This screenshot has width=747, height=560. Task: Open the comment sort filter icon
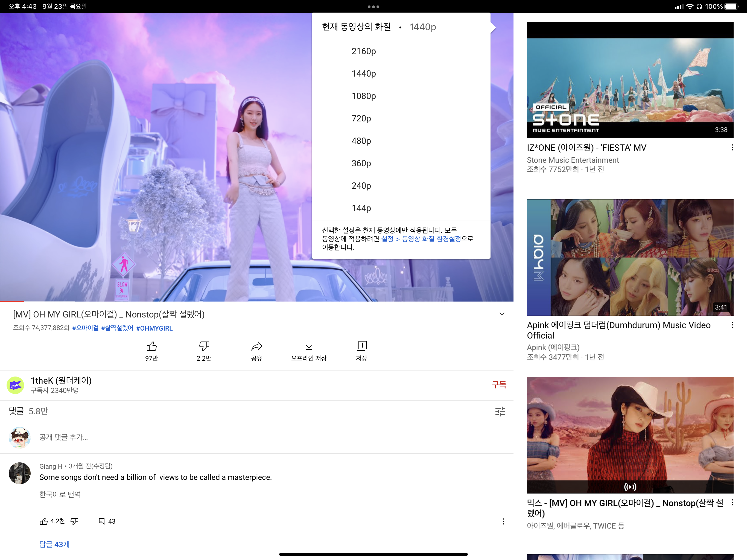click(x=500, y=412)
